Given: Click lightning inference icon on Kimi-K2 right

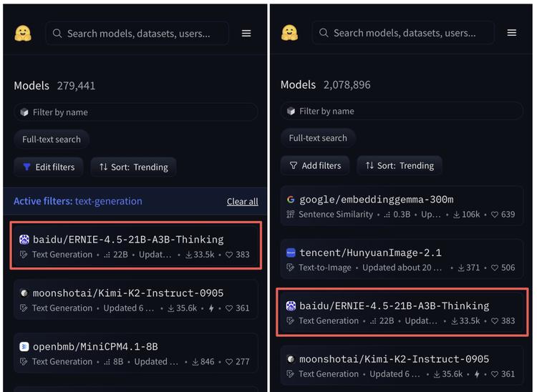Looking at the screenshot, I should click(477, 374).
